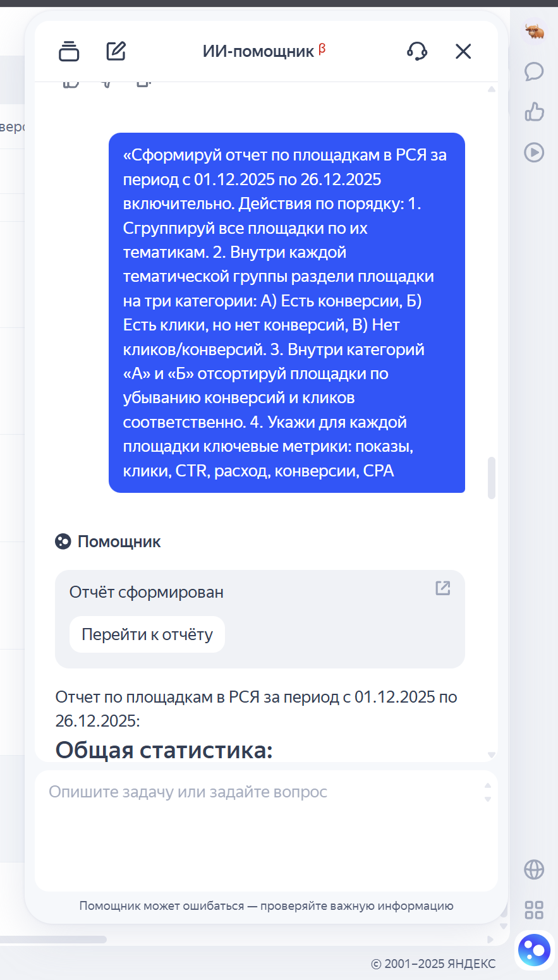Open the speech bubble icon in right sidebar

(534, 71)
